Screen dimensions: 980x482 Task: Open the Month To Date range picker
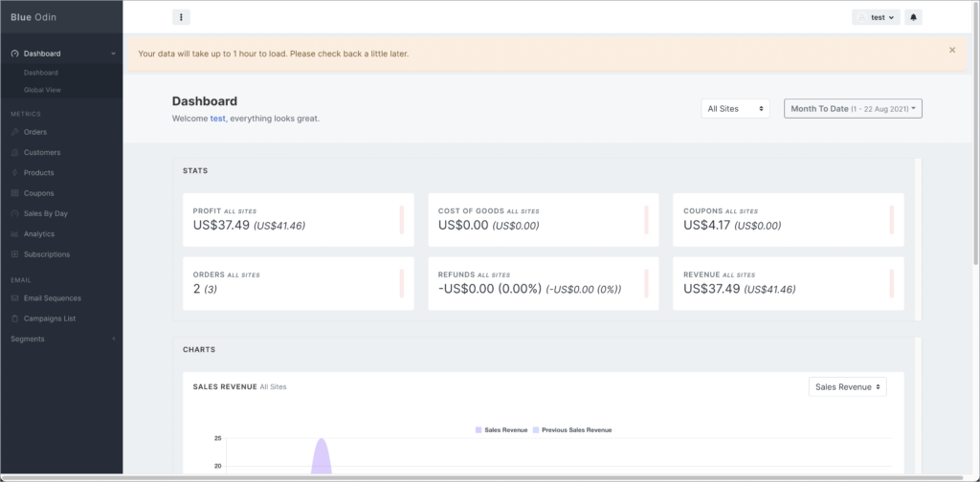tap(853, 109)
